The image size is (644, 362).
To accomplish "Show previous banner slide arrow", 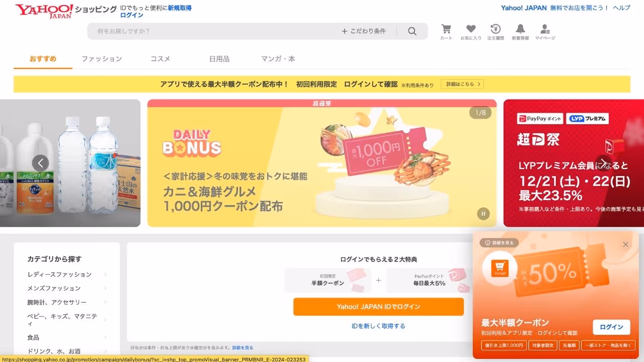I will click(41, 163).
